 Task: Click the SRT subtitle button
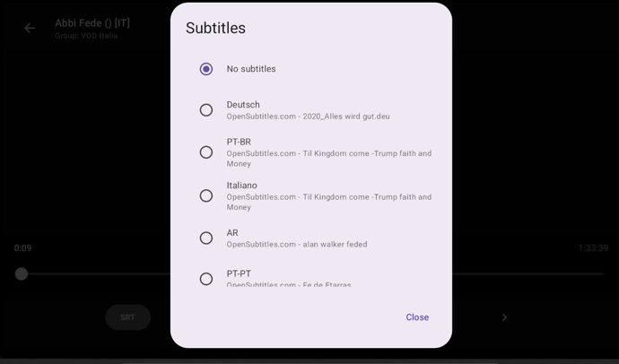(127, 317)
